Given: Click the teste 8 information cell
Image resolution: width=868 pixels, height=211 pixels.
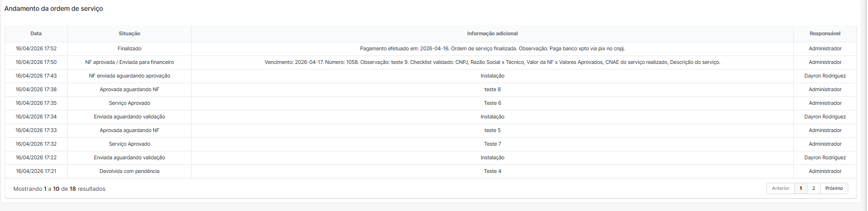Looking at the screenshot, I should pos(492,90).
